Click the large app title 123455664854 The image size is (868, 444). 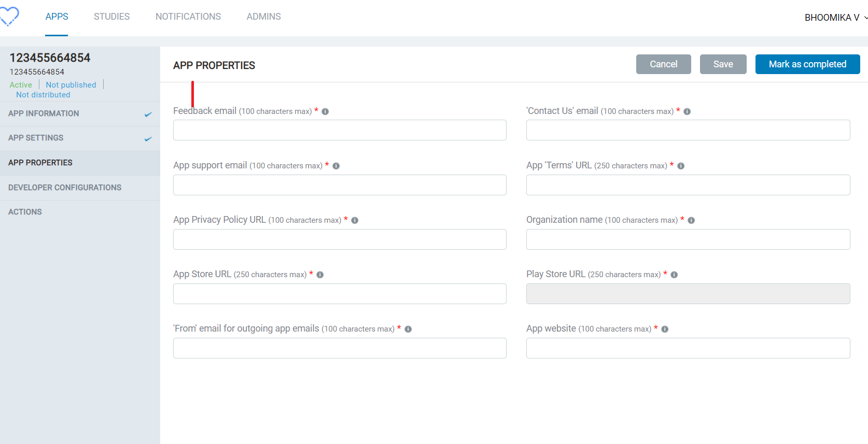(50, 58)
